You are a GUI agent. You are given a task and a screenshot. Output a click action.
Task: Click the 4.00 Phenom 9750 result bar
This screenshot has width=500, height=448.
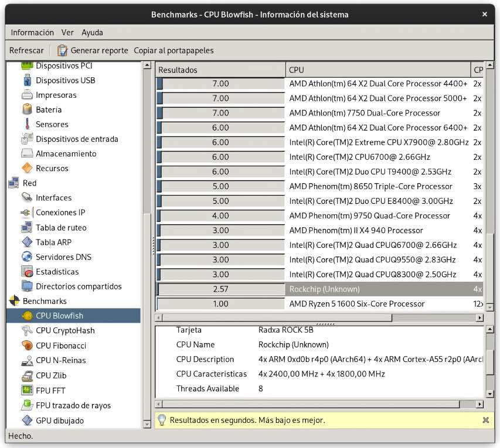(x=220, y=216)
